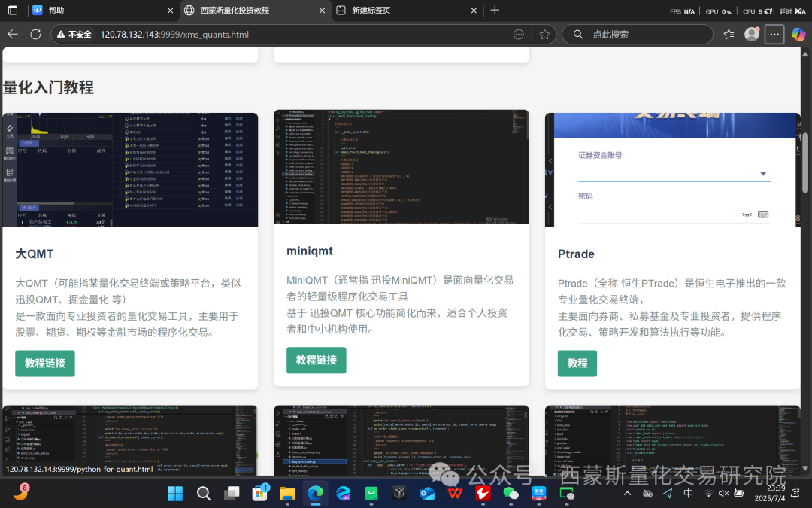Open Microsoft Store from the taskbar
Screen dimensions: 812x508
[x=259, y=494]
